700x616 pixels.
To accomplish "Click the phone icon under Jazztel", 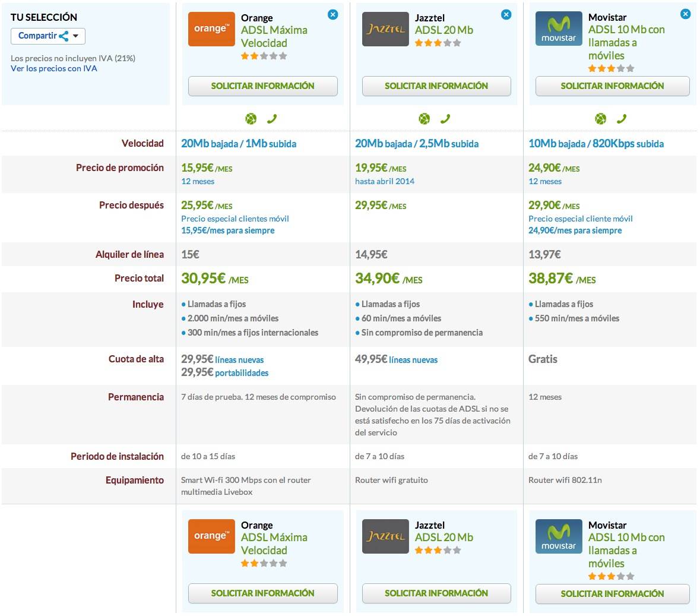I will tap(445, 119).
